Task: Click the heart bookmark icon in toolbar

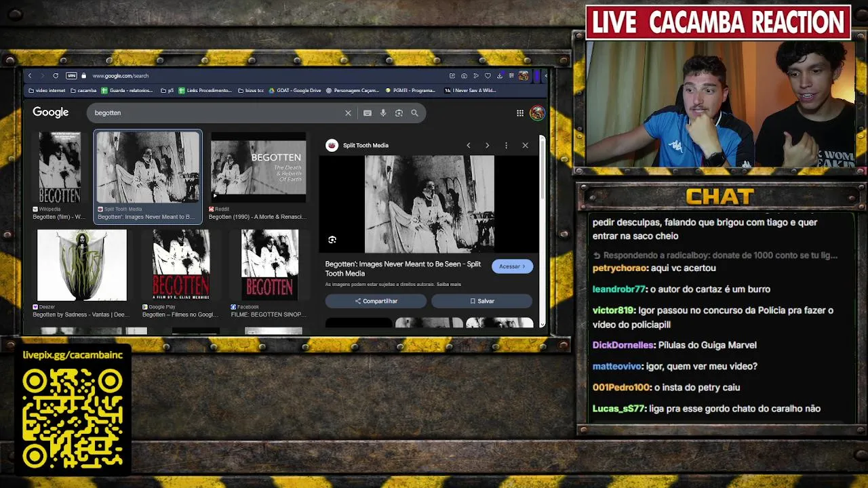Action: click(x=488, y=76)
